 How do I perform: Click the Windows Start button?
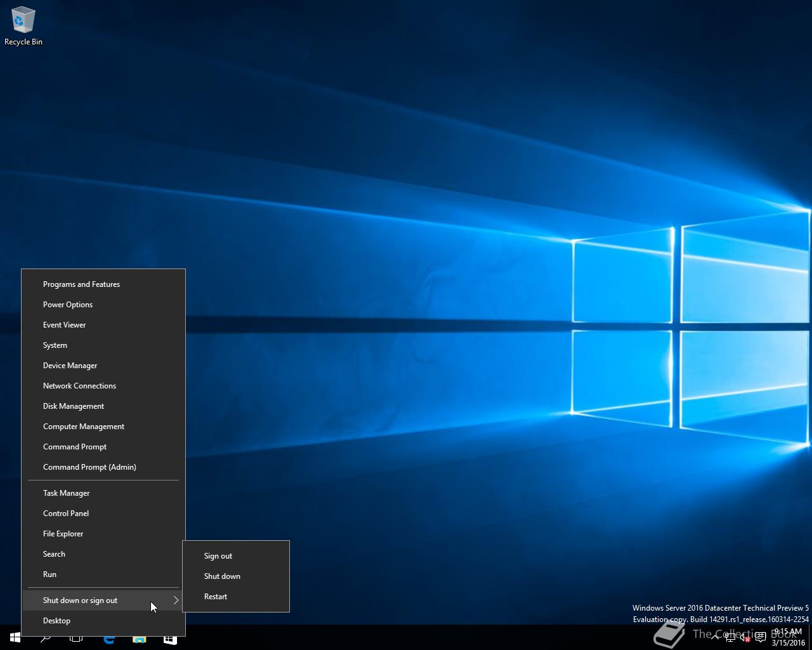coord(15,638)
